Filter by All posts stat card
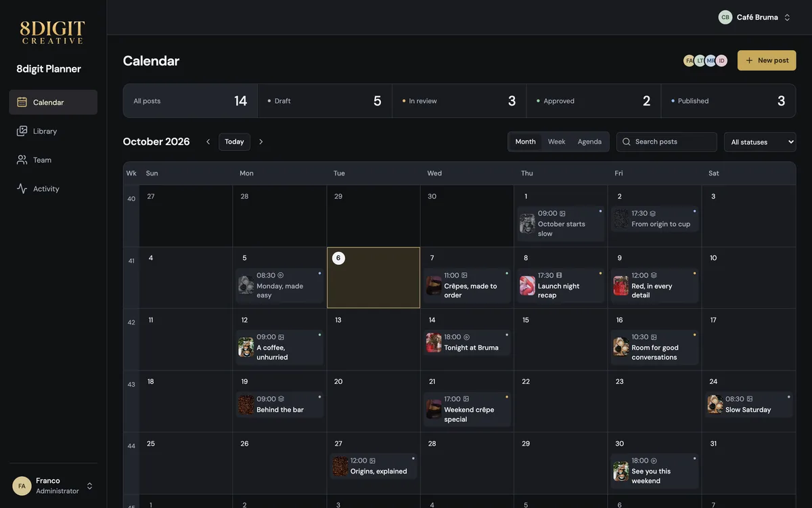This screenshot has height=508, width=812. pyautogui.click(x=190, y=101)
